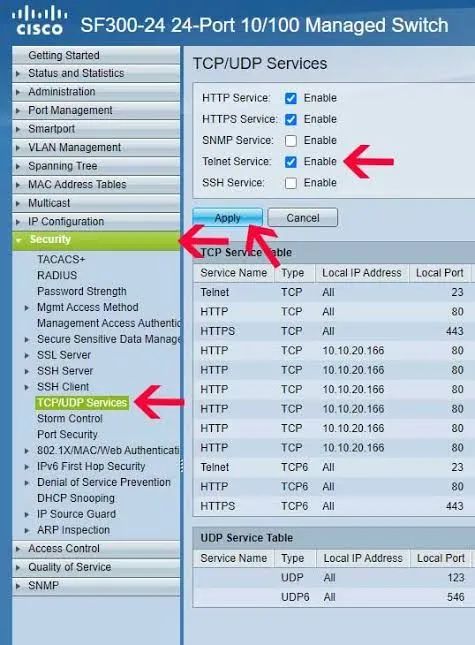The height and width of the screenshot is (645, 475).
Task: Expand Denial of Service Prevention arrow
Action: point(27,483)
